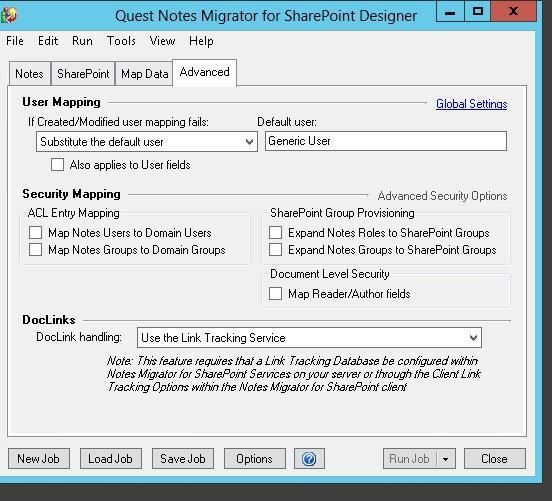552x501 pixels.
Task: Switch to the SharePoint tab
Action: (83, 74)
